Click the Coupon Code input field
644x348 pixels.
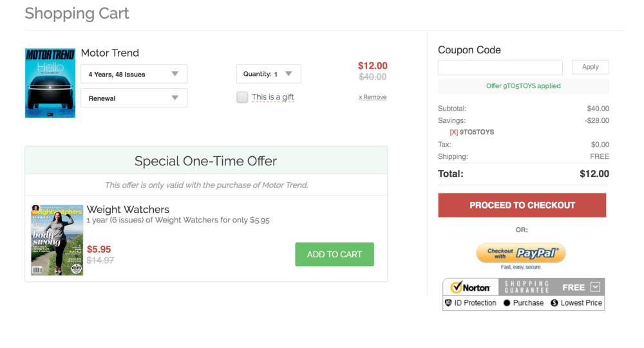(500, 67)
